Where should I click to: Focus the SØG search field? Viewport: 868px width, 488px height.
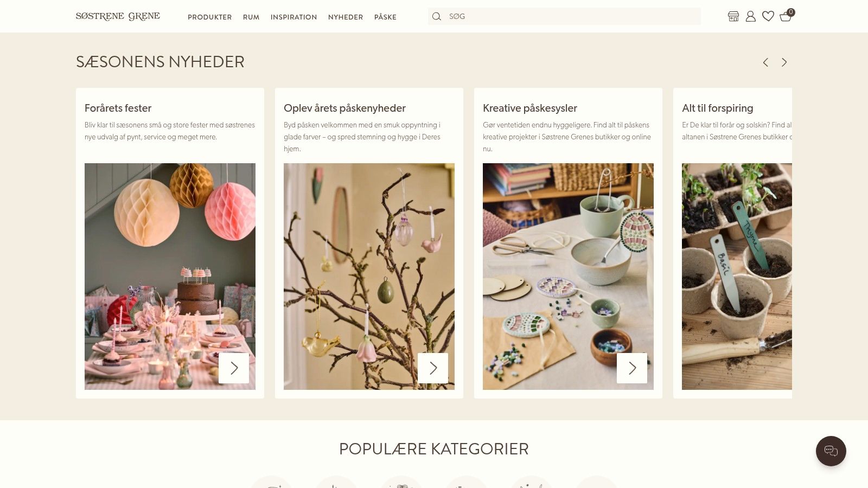click(564, 16)
